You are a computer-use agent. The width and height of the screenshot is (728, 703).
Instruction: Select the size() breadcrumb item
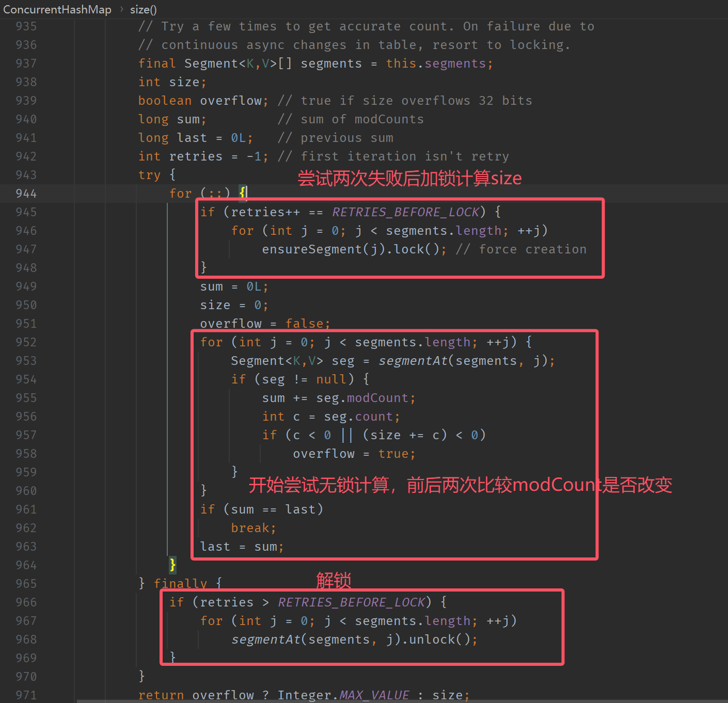coord(144,9)
